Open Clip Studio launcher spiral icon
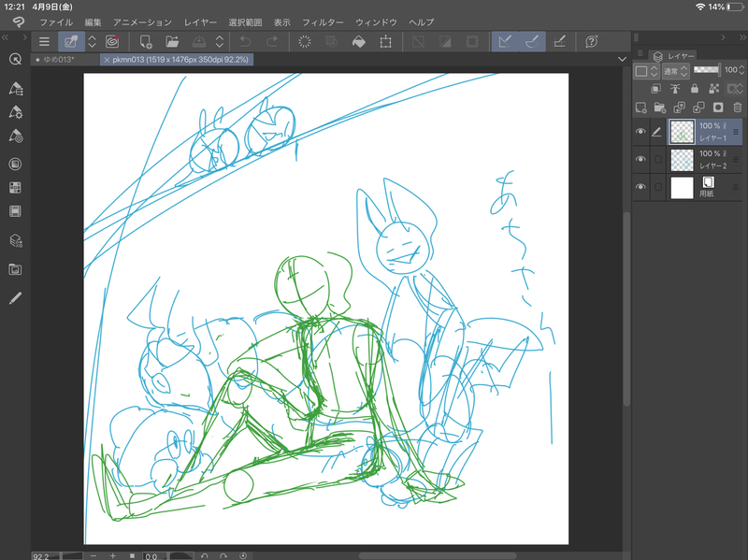 [x=112, y=42]
